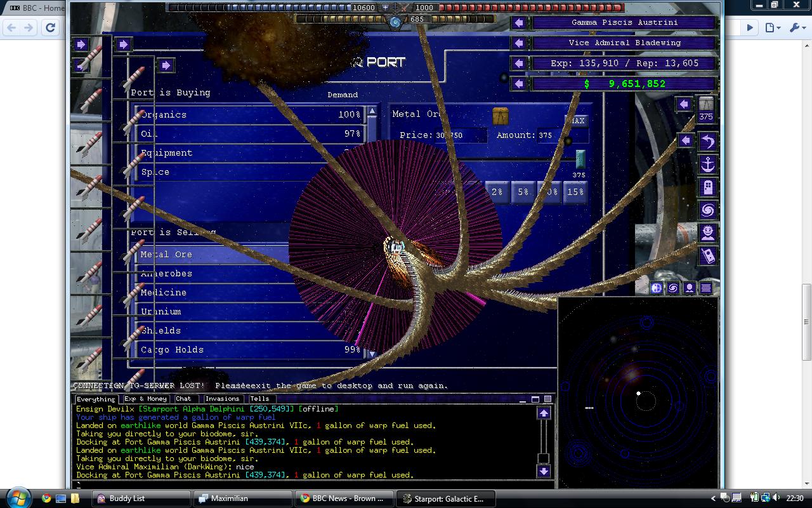Click the amount slider handle

tap(580, 159)
